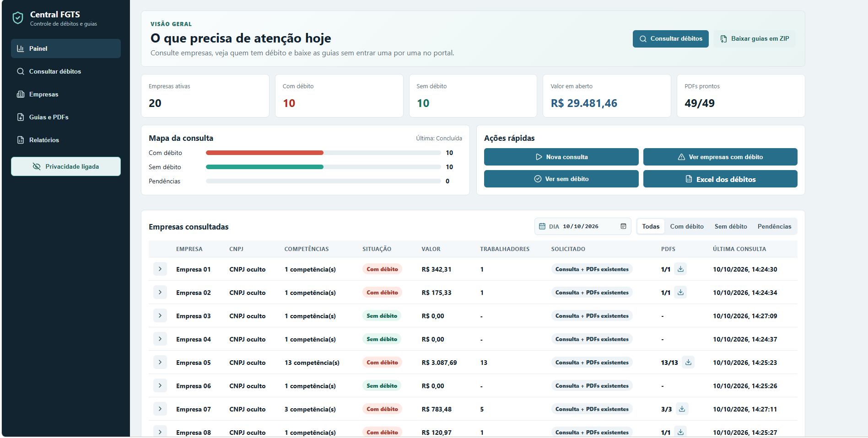Open Relatórios in the sidebar

tap(66, 140)
